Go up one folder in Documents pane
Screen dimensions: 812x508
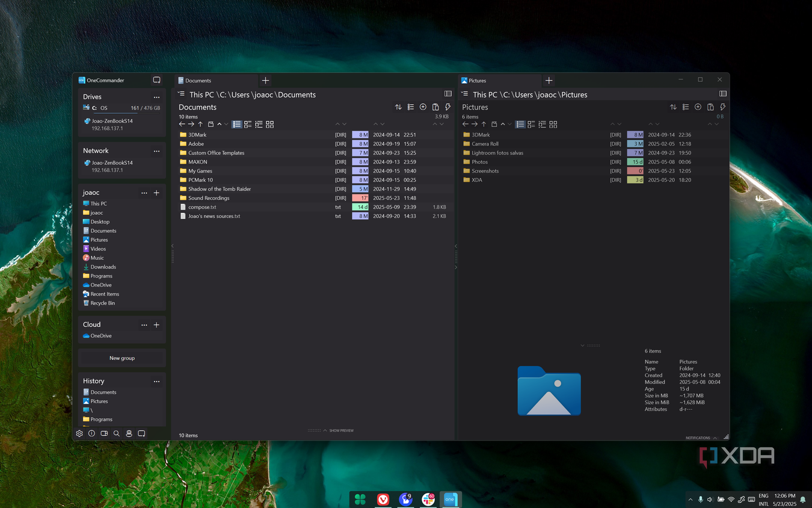click(x=200, y=125)
